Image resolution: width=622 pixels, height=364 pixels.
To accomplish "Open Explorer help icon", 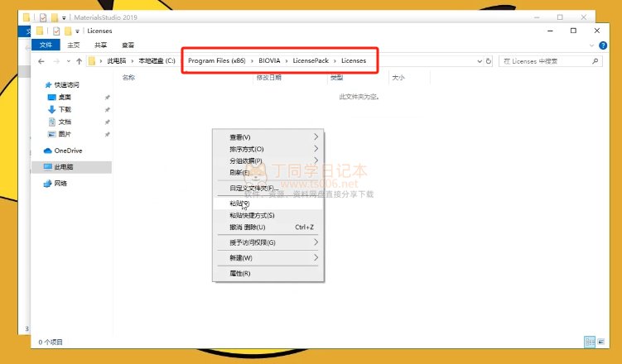I will click(603, 45).
